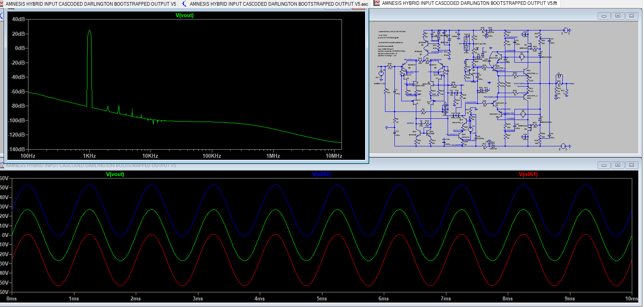This screenshot has width=644, height=307.
Task: Click the red V(n061) trace label
Action: tap(528, 174)
